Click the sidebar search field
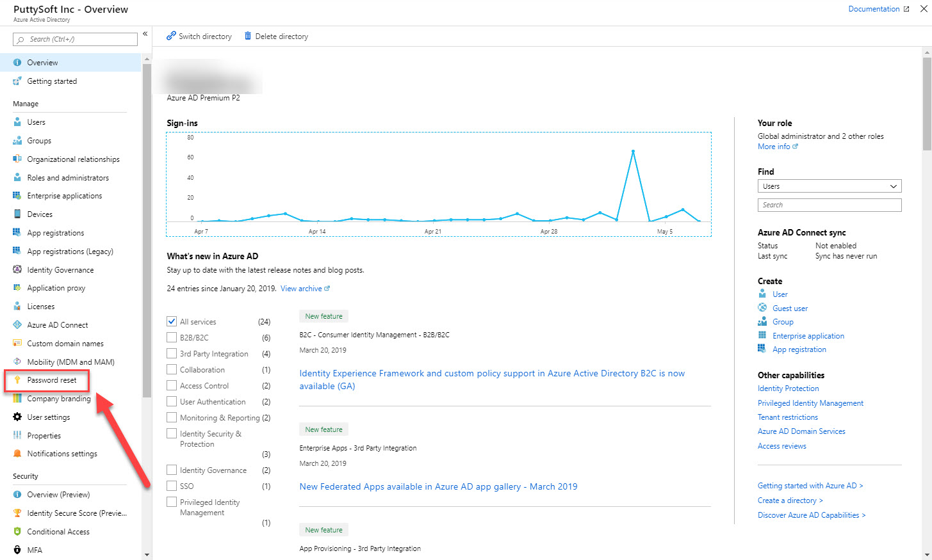Image resolution: width=932 pixels, height=560 pixels. click(75, 39)
